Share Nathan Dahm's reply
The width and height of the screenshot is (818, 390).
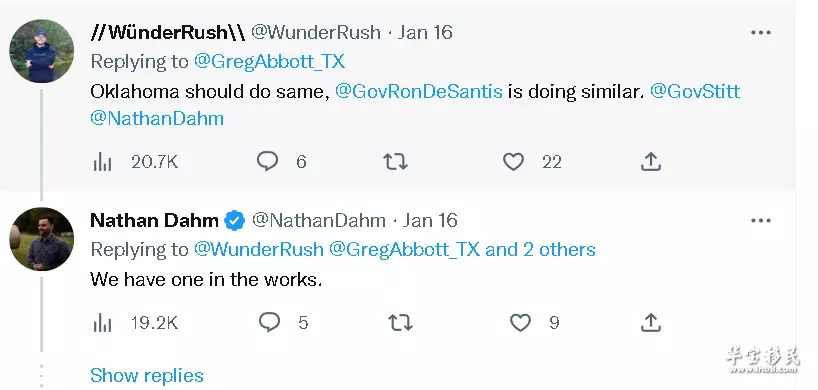pos(651,323)
